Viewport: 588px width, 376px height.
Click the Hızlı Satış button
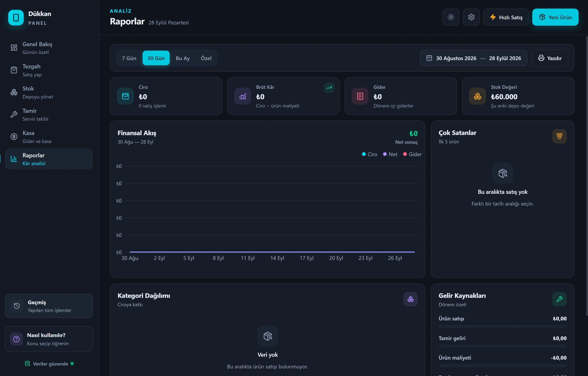coord(506,17)
